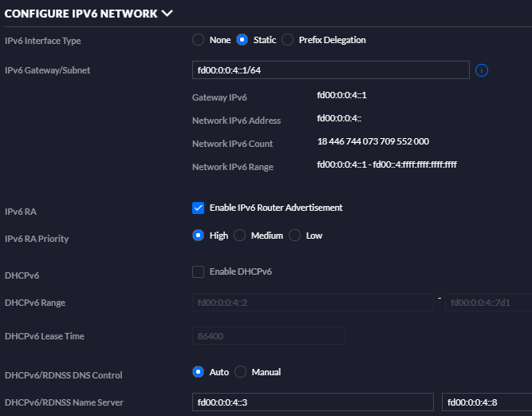Click the DHCPv6 Lease Time field
Viewport: 532px width, 416px height.
(x=268, y=335)
